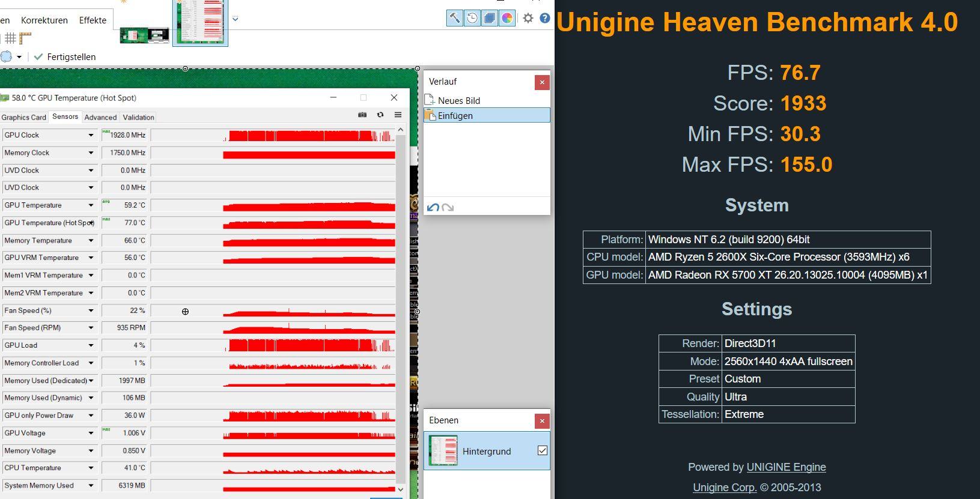The width and height of the screenshot is (980, 499).
Task: Expand the Fan Speed (%) sensor dropdown
Action: tap(91, 310)
